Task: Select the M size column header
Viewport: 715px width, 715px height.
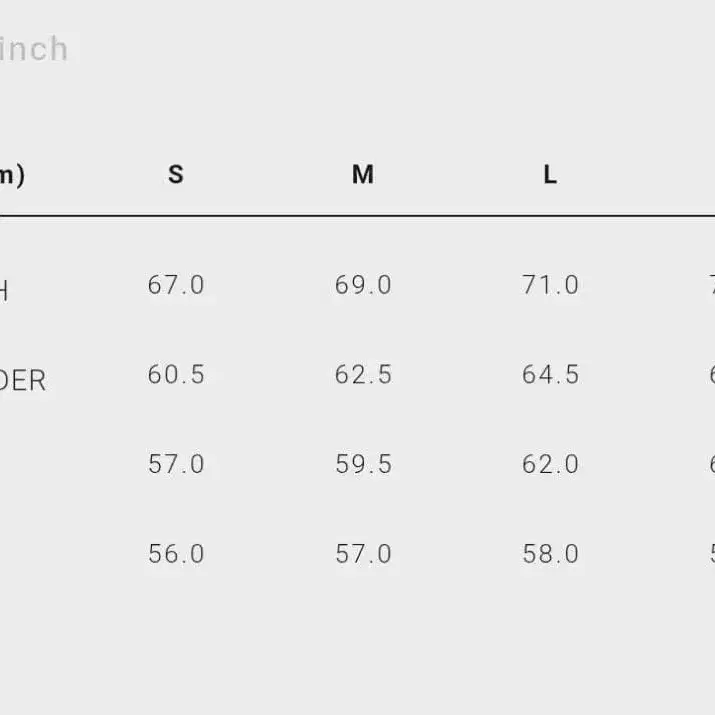Action: [x=363, y=175]
